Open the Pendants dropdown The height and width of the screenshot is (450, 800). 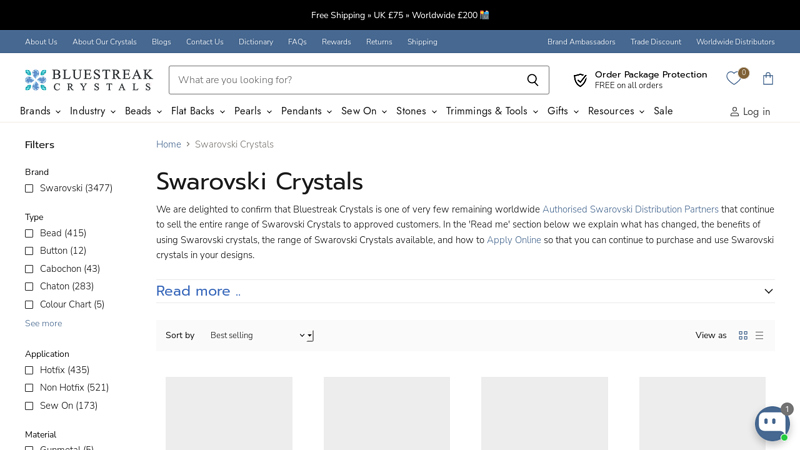pyautogui.click(x=307, y=111)
